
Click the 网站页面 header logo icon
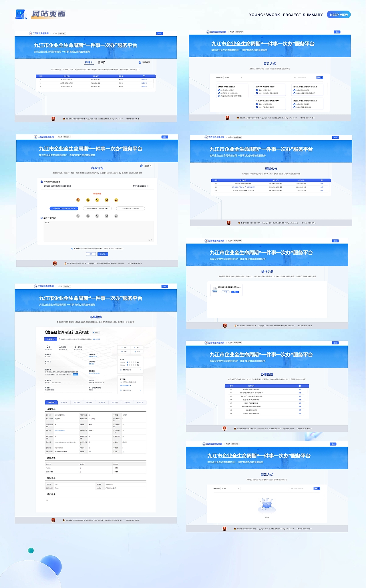(21, 14)
